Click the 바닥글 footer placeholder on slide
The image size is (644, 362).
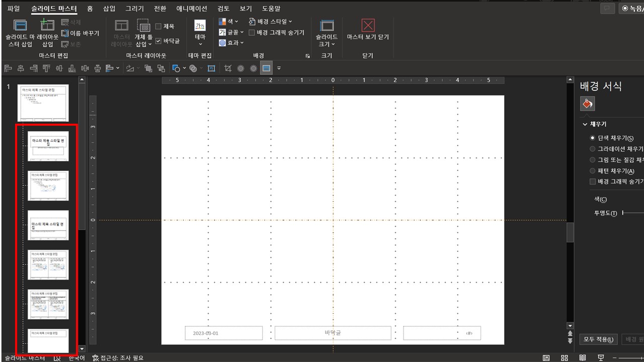pos(333,333)
